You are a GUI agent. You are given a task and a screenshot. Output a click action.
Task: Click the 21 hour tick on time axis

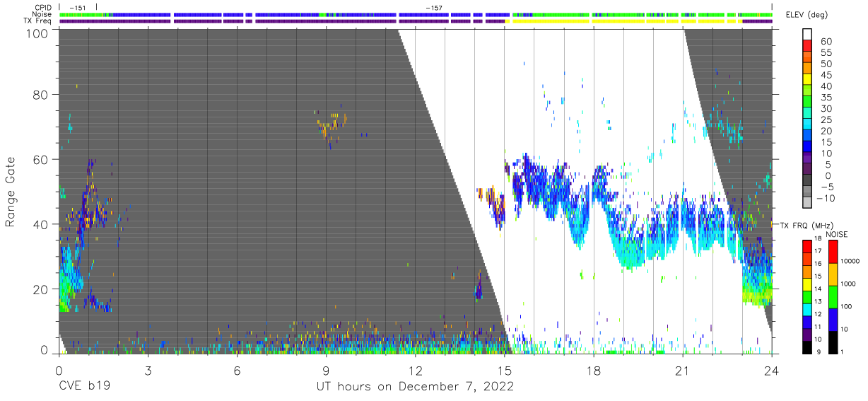pos(683,370)
